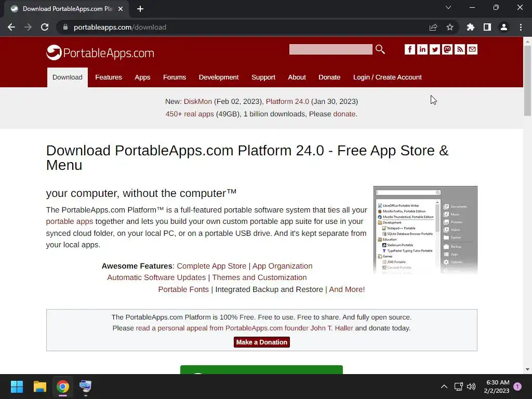
Task: Click the RSS feed icon
Action: (x=460, y=49)
